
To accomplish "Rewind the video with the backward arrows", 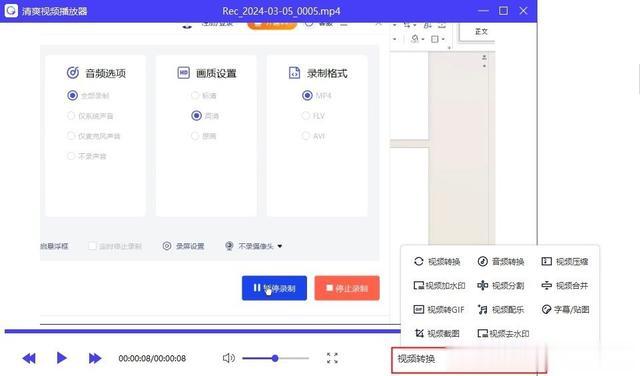I will click(29, 358).
